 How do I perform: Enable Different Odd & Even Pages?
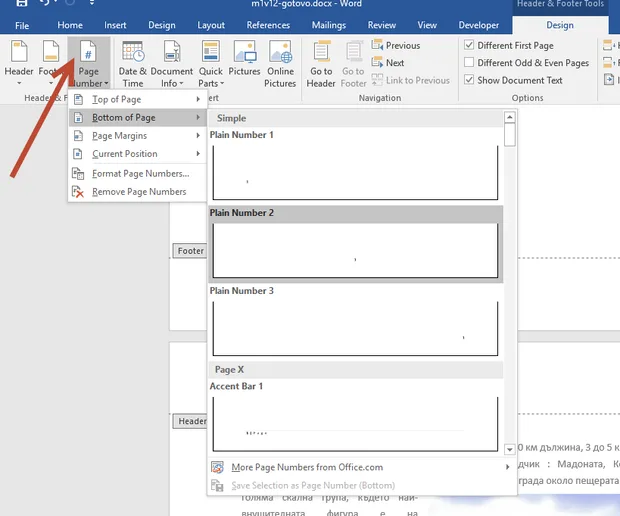pos(469,62)
